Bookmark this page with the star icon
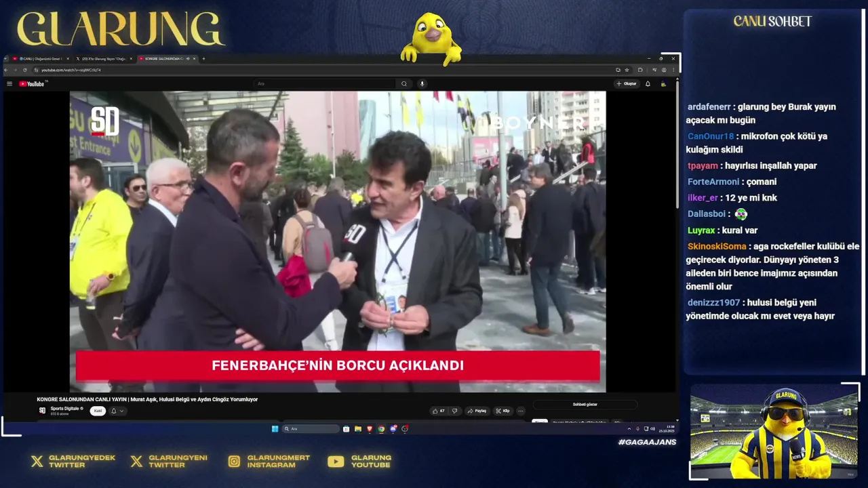This screenshot has width=868, height=488. pos(627,70)
